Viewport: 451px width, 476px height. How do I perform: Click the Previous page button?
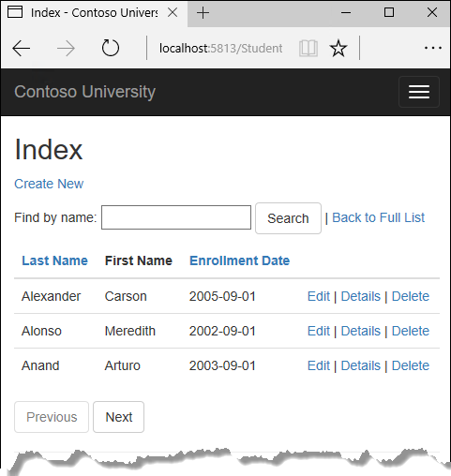52,417
